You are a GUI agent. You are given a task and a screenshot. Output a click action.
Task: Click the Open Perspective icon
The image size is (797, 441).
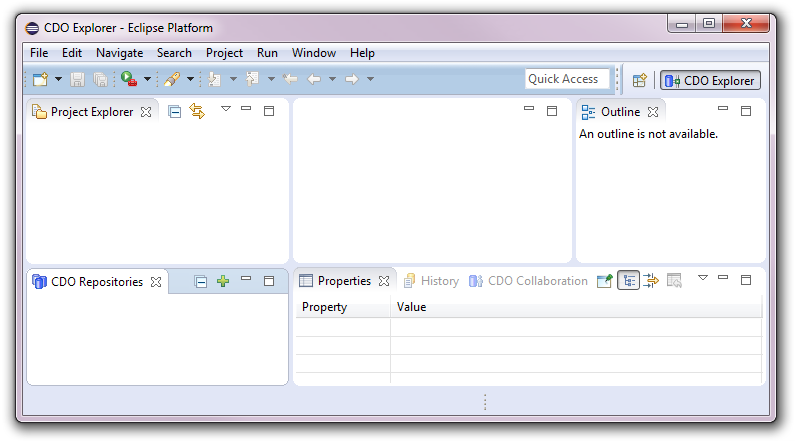point(639,81)
